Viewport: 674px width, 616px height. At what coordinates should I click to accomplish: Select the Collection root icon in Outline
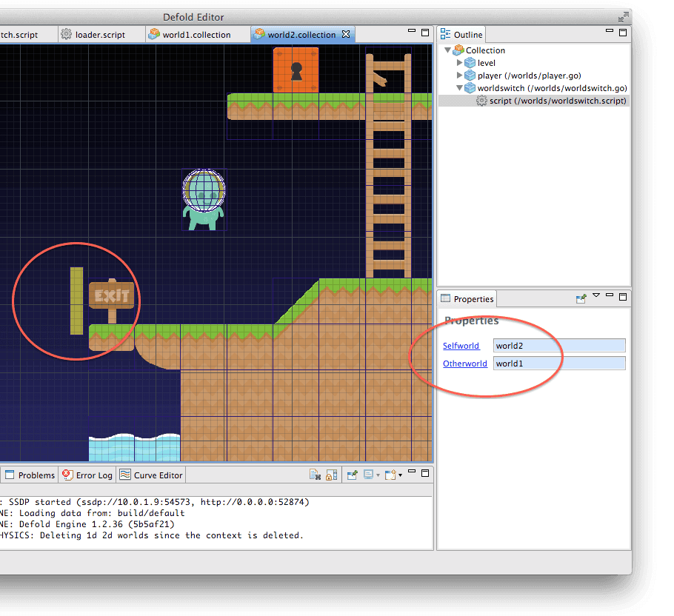[x=458, y=50]
